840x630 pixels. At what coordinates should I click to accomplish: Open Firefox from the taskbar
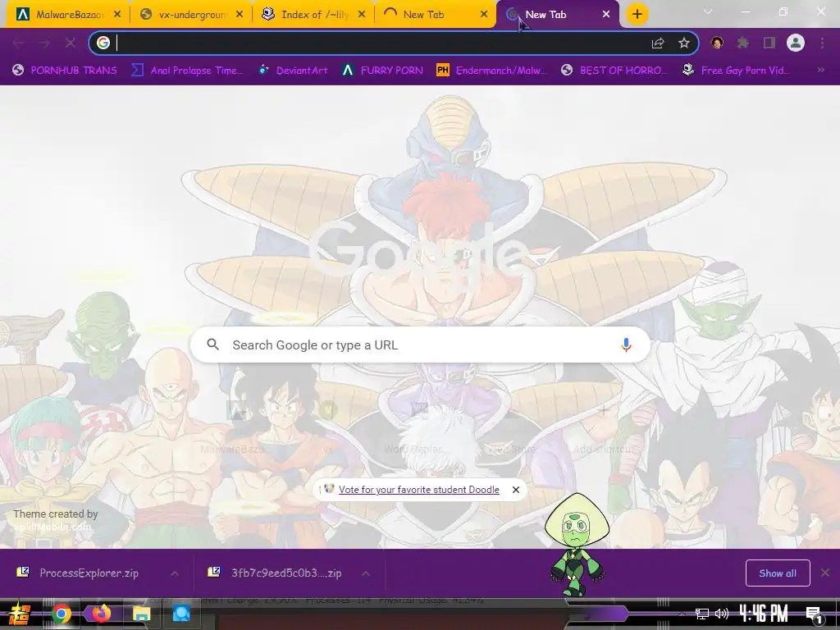tap(101, 613)
